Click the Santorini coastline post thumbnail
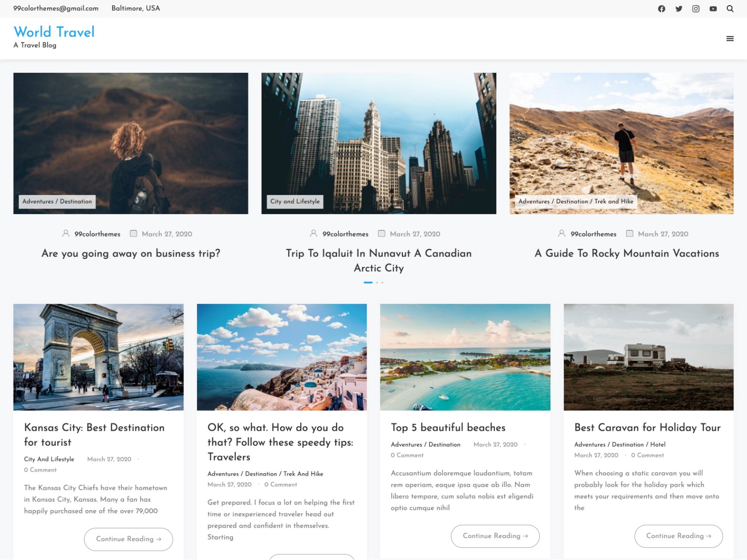The height and width of the screenshot is (560, 747). tap(282, 357)
